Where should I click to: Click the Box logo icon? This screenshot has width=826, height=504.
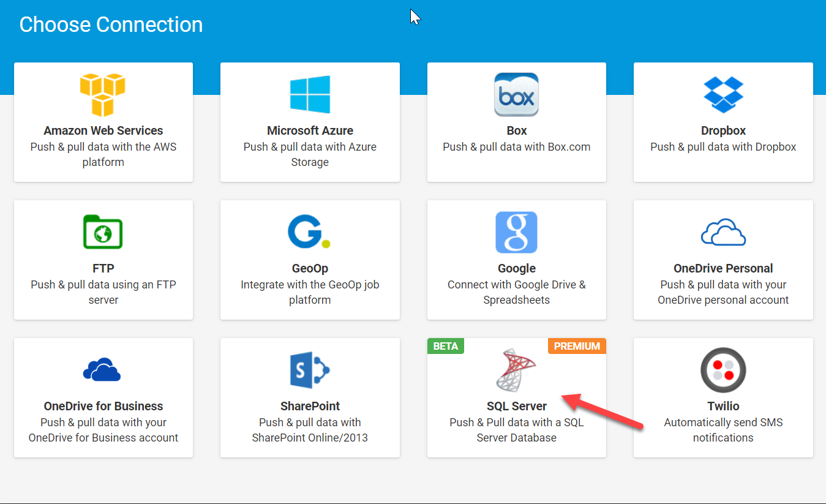(x=516, y=94)
